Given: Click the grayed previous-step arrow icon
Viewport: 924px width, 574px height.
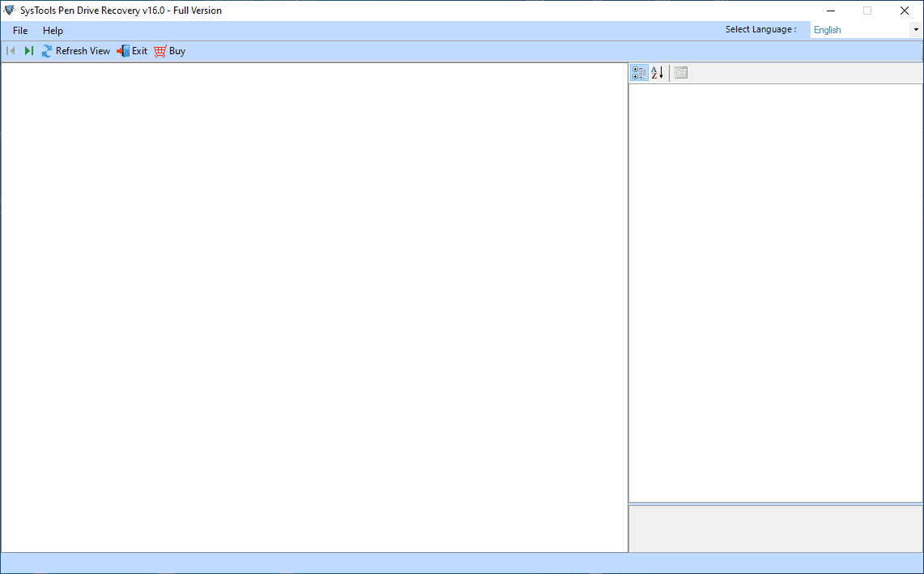Looking at the screenshot, I should (11, 51).
